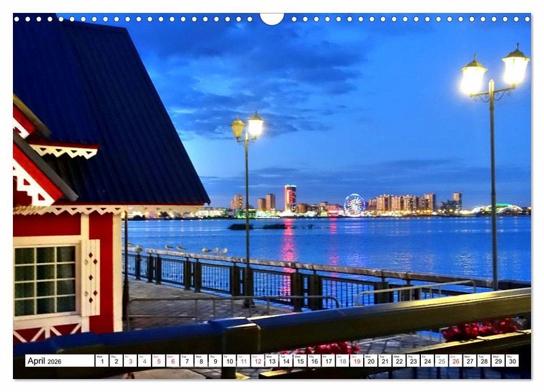Select date 7 in the calendar strip
This screenshot has height=392, width=544.
187,361
